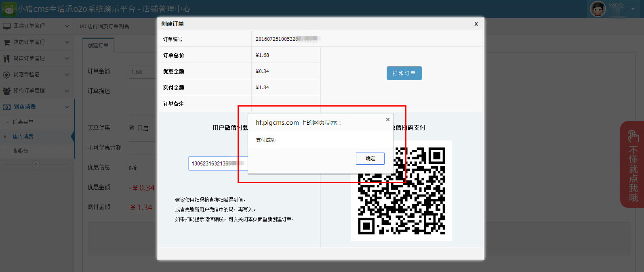Click the 订单描述 text area
Image resolution: width=644 pixels, height=272 pixels.
(x=143, y=100)
